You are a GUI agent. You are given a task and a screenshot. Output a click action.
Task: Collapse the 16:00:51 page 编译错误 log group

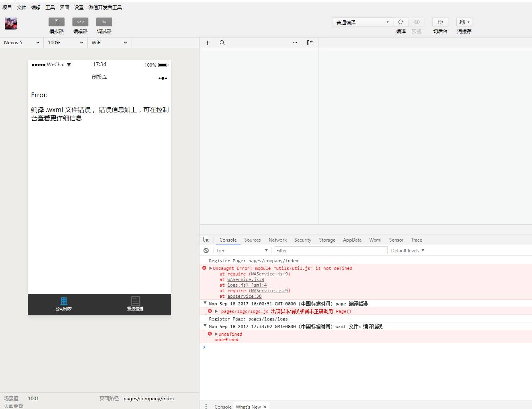point(205,303)
